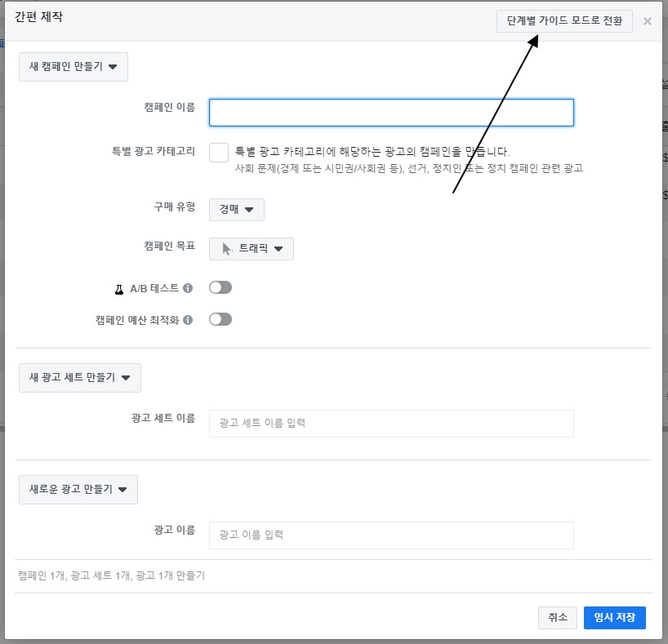The width and height of the screenshot is (668, 644).
Task: Save draft with the 임시 저장 button
Action: [614, 618]
